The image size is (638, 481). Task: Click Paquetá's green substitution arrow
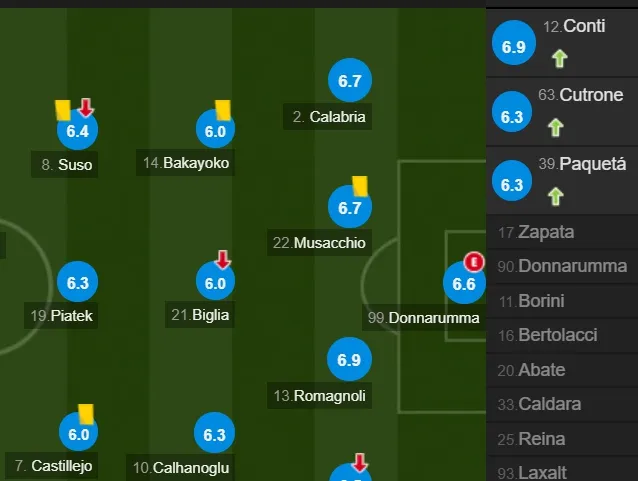[x=555, y=196]
